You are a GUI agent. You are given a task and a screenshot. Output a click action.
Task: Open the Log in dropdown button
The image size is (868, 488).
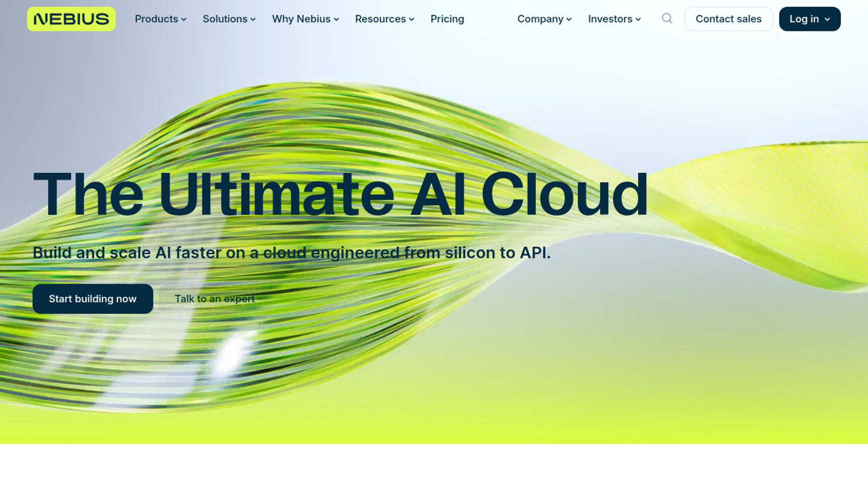point(810,19)
